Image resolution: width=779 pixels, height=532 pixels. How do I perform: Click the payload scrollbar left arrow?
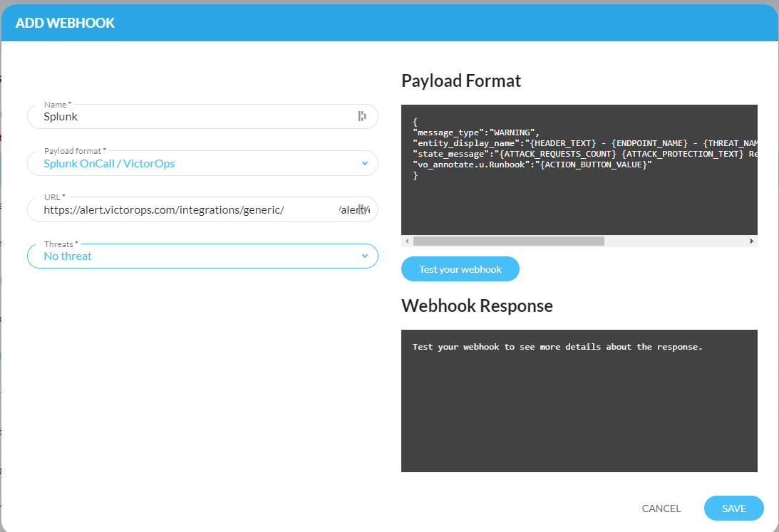tap(407, 241)
